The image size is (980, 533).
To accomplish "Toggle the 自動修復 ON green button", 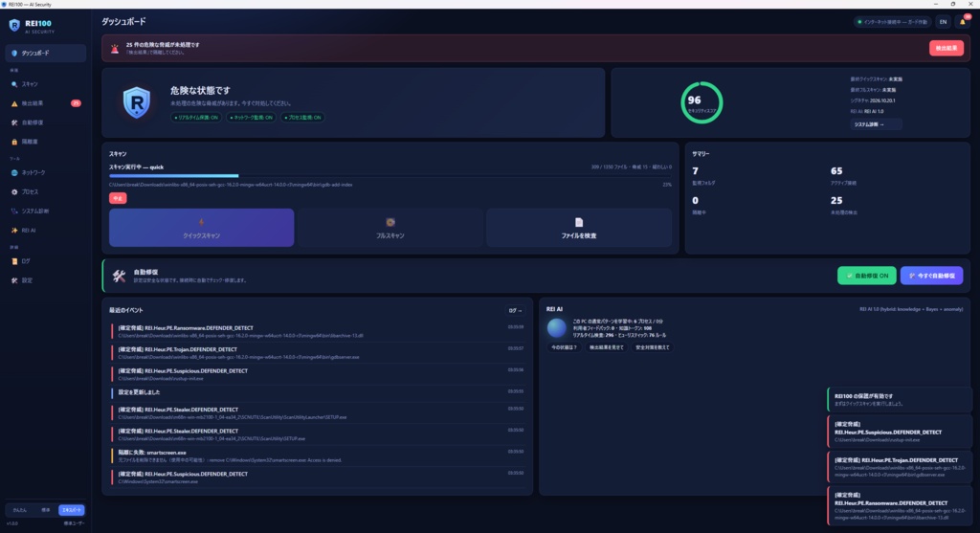I will [866, 276].
